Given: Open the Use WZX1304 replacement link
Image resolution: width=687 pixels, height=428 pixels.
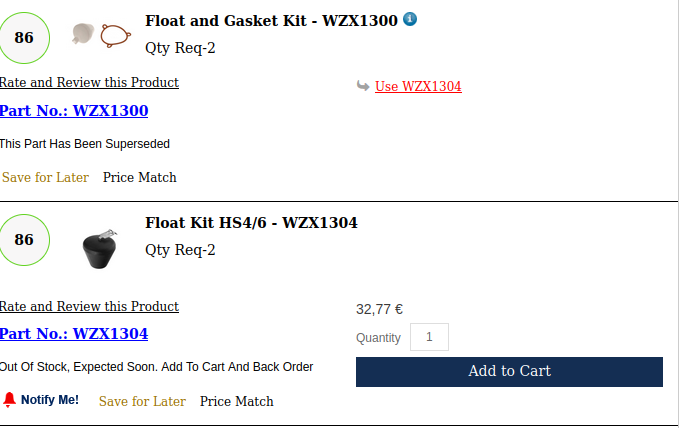Looking at the screenshot, I should 418,86.
